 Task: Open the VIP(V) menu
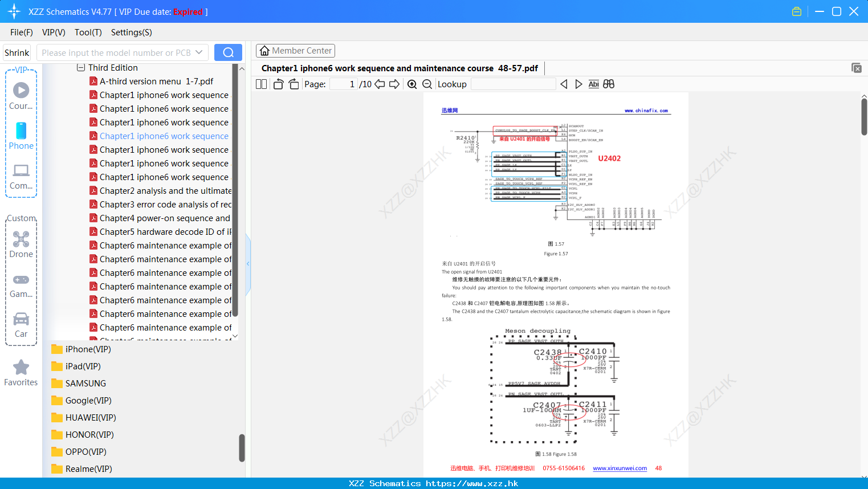click(x=54, y=32)
